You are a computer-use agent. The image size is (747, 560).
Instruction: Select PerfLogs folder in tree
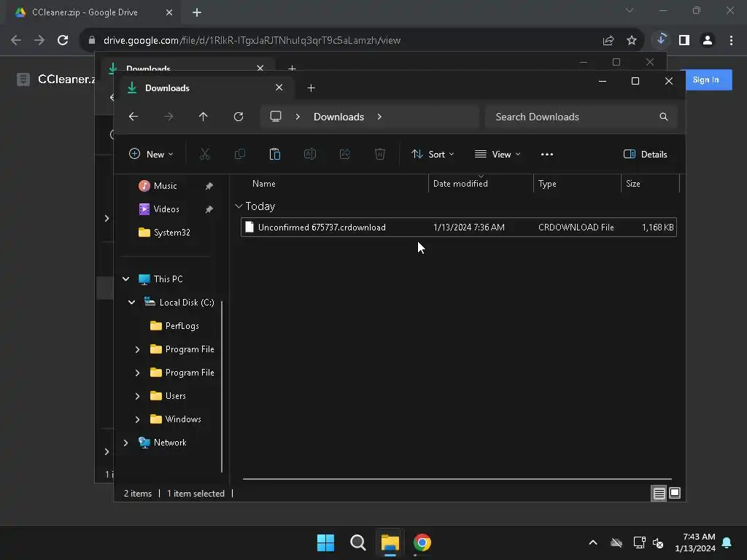(x=174, y=326)
